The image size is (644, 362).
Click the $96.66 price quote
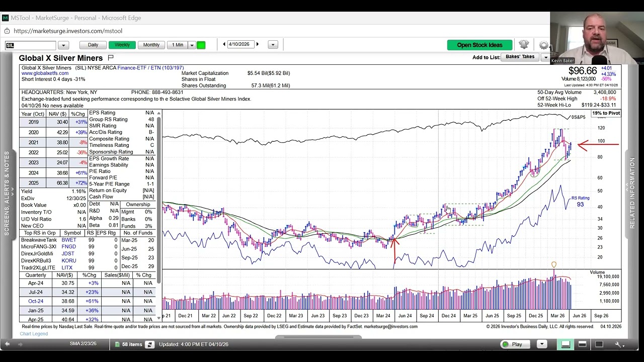(x=583, y=71)
